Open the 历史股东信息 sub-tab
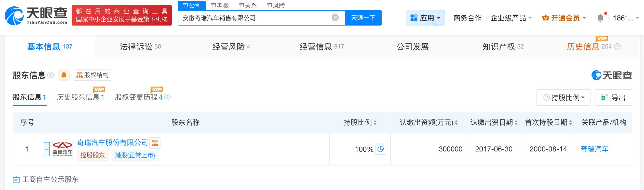 pos(81,97)
